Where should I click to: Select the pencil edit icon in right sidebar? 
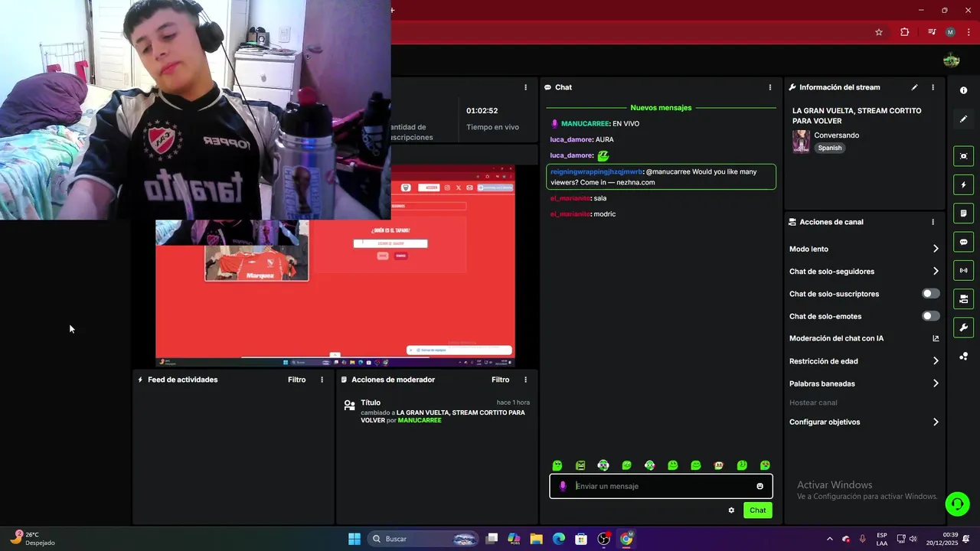(963, 119)
